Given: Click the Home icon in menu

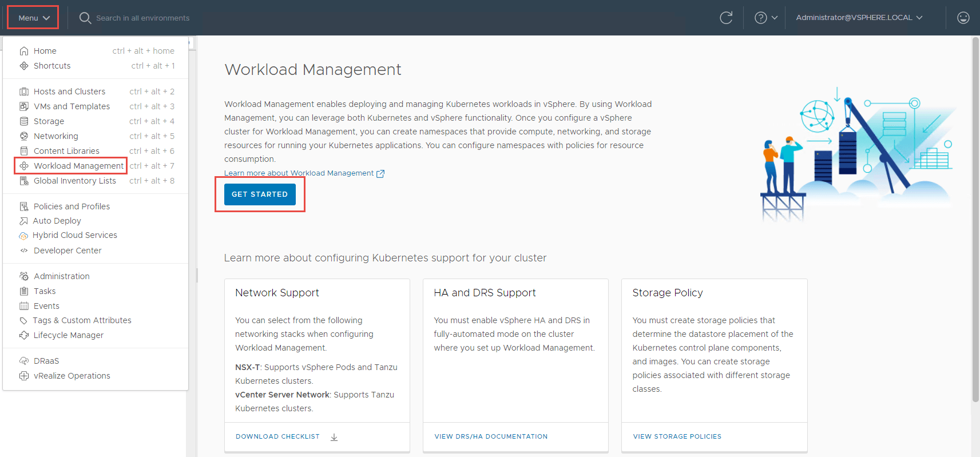Looking at the screenshot, I should click(24, 51).
